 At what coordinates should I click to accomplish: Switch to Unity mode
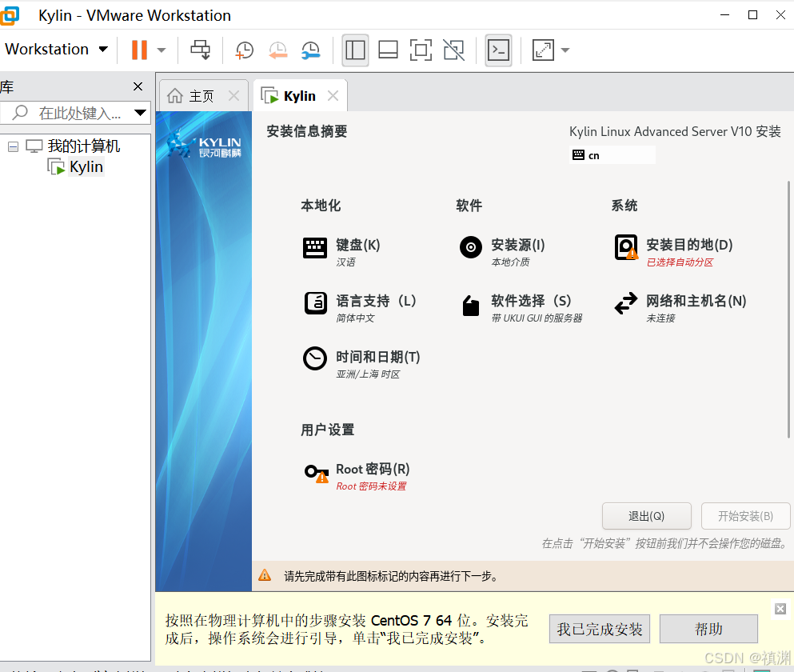(x=453, y=50)
